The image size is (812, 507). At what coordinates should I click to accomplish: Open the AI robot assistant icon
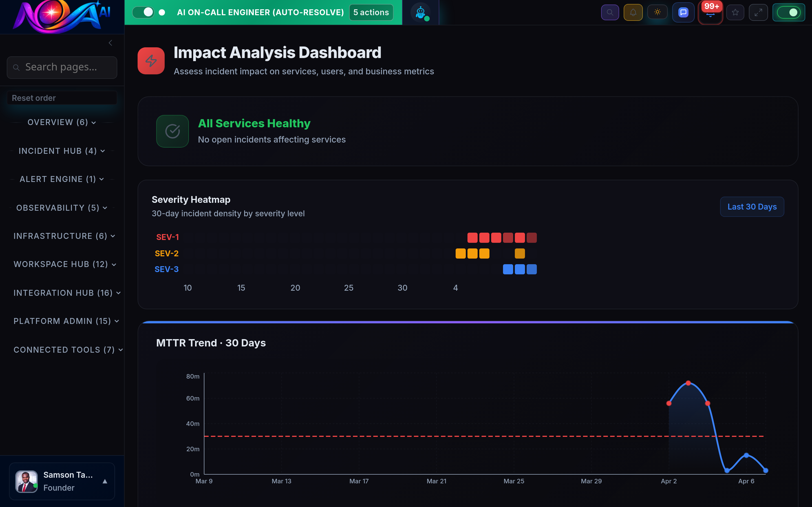[420, 12]
